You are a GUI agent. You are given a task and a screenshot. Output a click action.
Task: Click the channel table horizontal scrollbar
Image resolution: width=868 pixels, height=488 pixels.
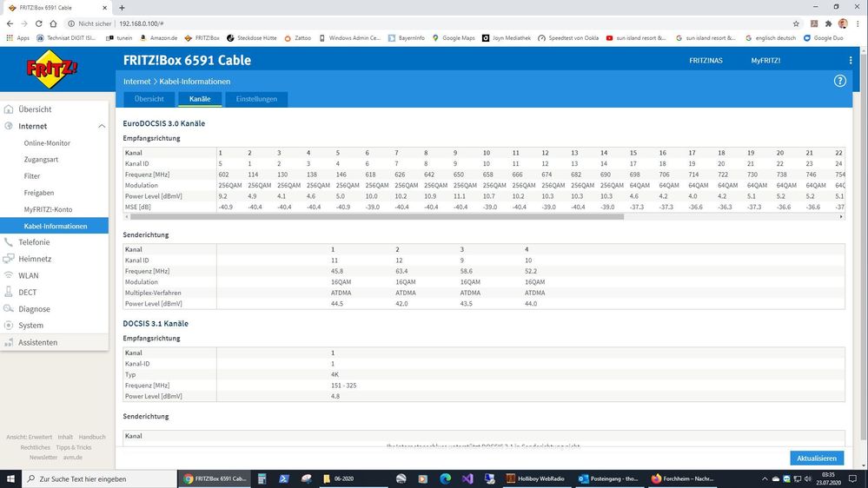377,217
